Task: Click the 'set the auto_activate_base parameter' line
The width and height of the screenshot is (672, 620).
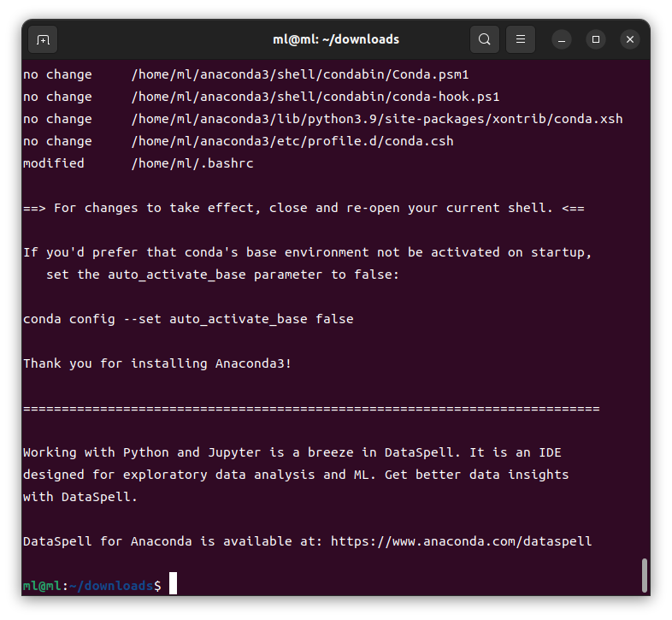Action: tap(222, 275)
